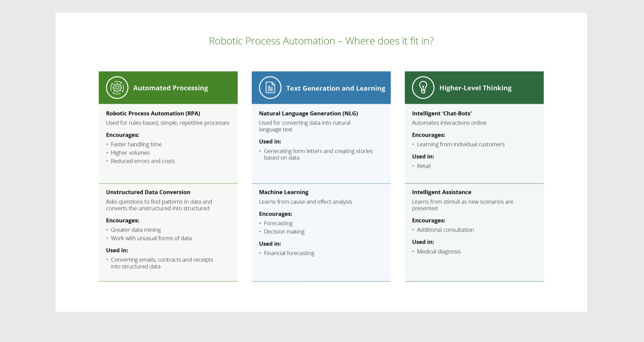Click 'Used in:' label under Machine Learning
644x342 pixels.
tap(270, 244)
